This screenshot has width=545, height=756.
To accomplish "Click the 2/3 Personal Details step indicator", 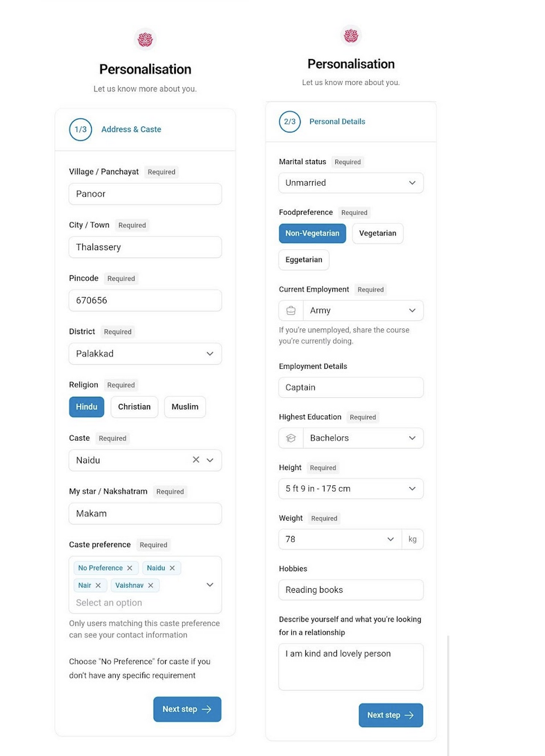I will [x=323, y=122].
